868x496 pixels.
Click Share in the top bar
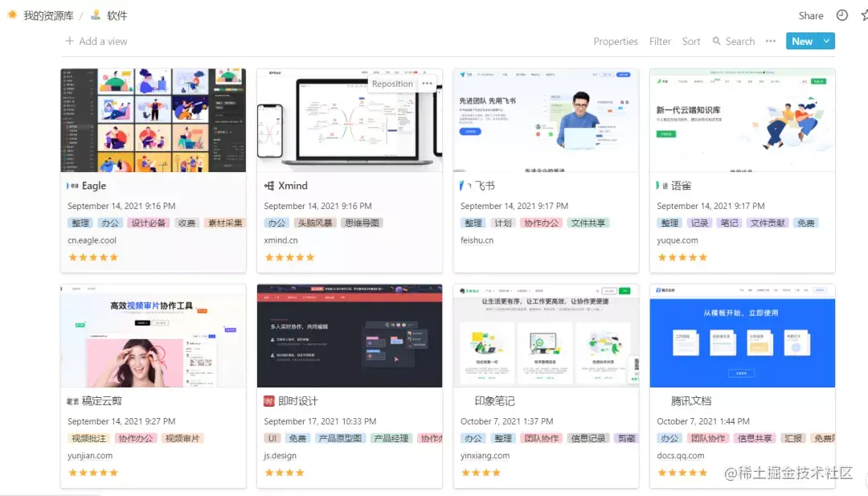810,15
